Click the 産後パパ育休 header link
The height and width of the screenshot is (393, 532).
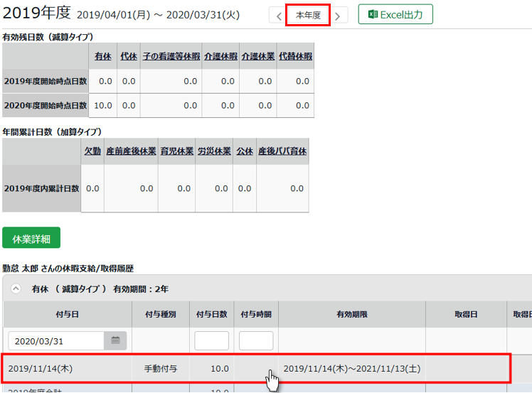coord(282,151)
